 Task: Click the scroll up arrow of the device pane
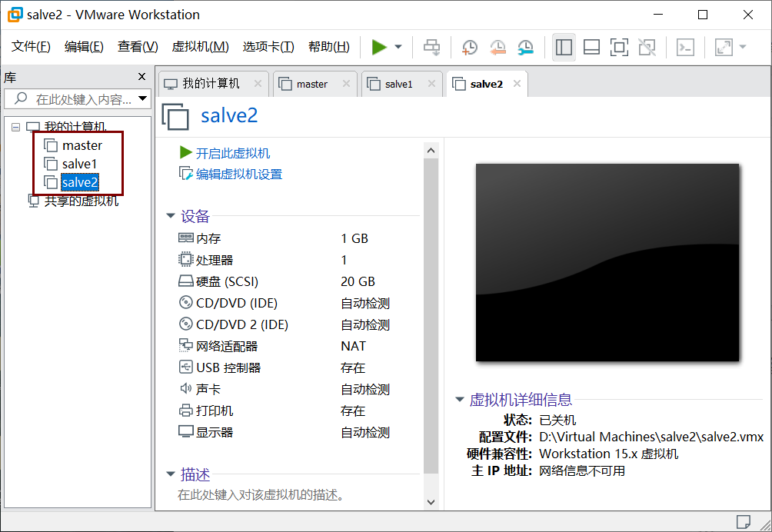coord(431,150)
